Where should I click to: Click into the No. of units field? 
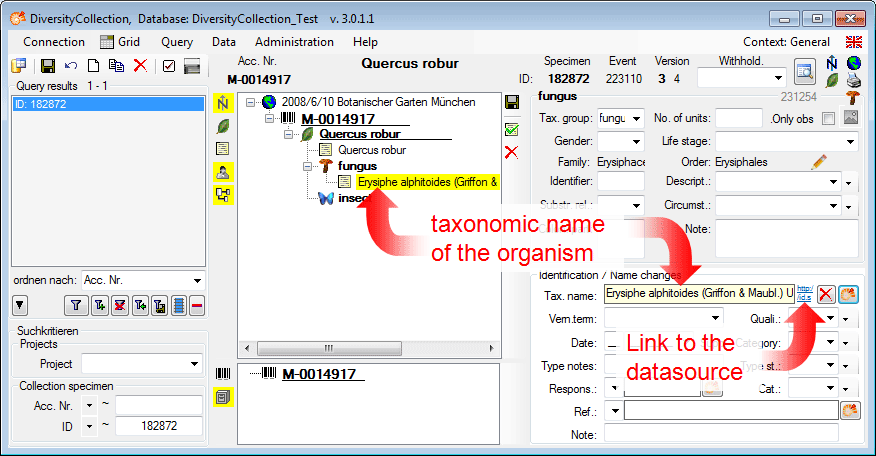[739, 118]
